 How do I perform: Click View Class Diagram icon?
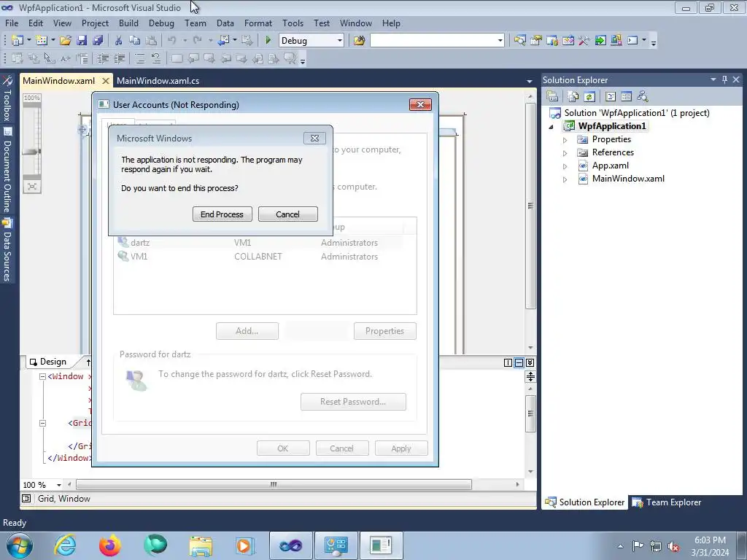click(642, 97)
